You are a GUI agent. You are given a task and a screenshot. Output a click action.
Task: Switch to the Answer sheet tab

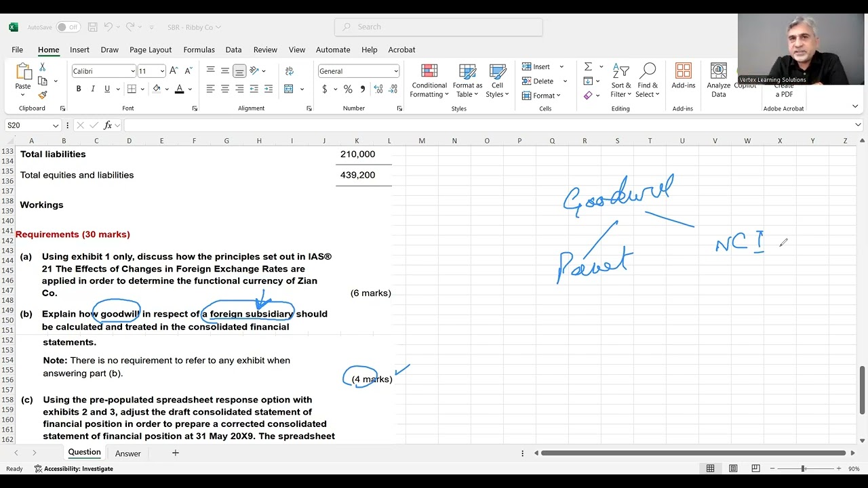pos(127,453)
